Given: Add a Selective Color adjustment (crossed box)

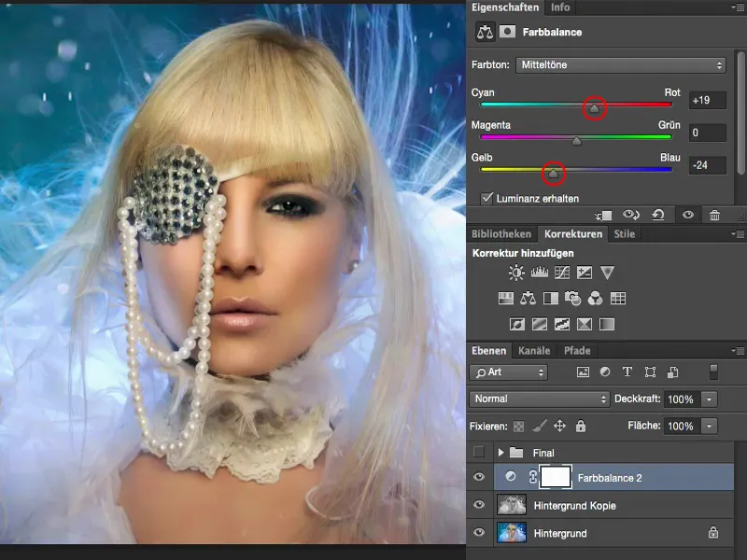Looking at the screenshot, I should click(x=585, y=324).
